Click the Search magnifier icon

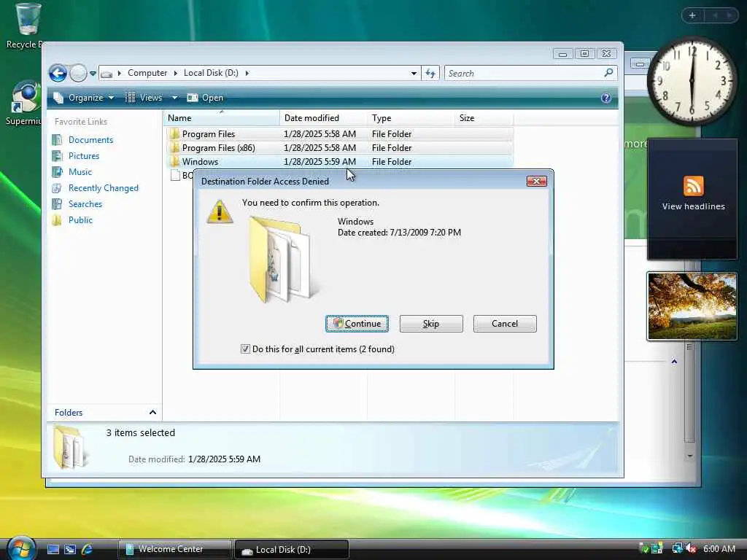608,73
